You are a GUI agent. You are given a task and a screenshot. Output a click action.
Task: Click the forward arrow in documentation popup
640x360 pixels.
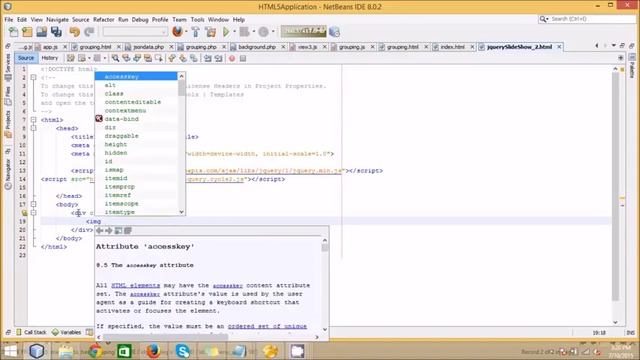[109, 231]
